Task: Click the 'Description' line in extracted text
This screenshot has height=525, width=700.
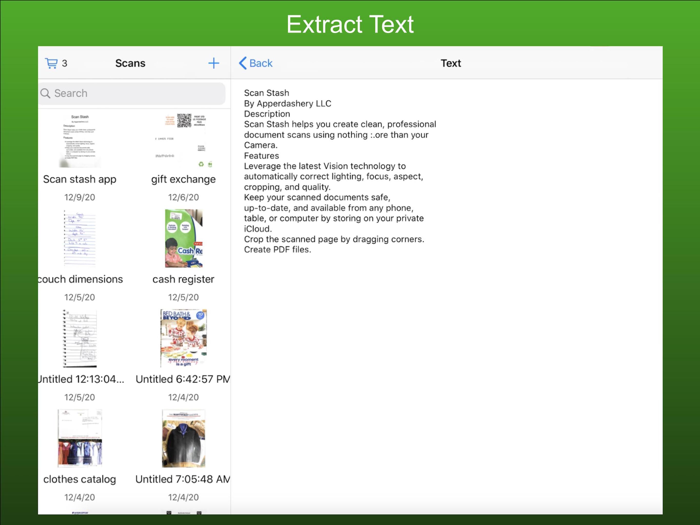Action: (267, 114)
